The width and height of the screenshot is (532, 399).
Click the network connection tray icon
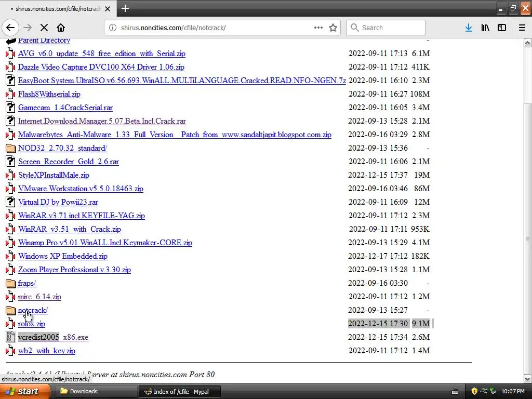click(484, 391)
